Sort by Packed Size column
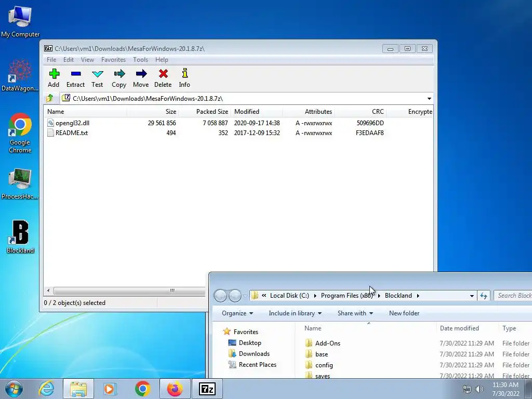This screenshot has width=532, height=399. coord(205,112)
